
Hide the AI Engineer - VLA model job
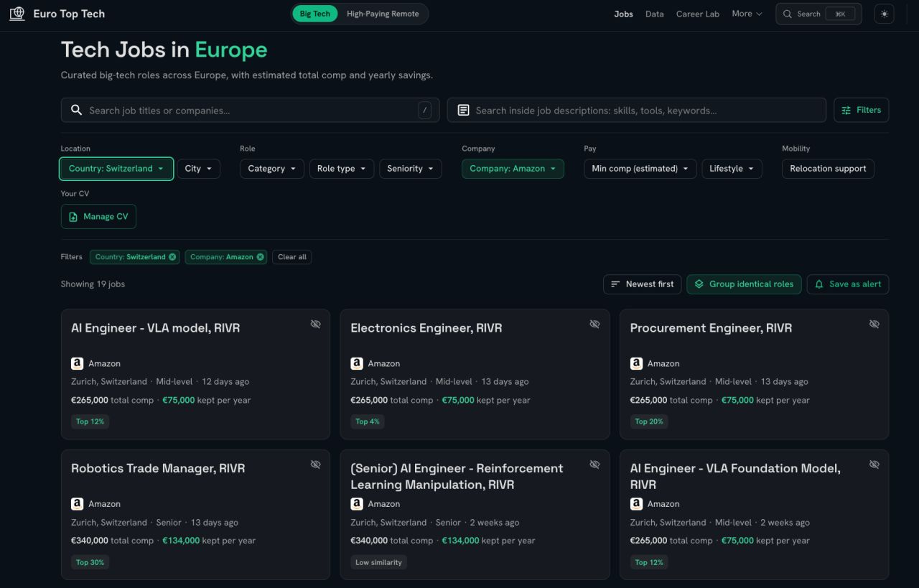(315, 324)
